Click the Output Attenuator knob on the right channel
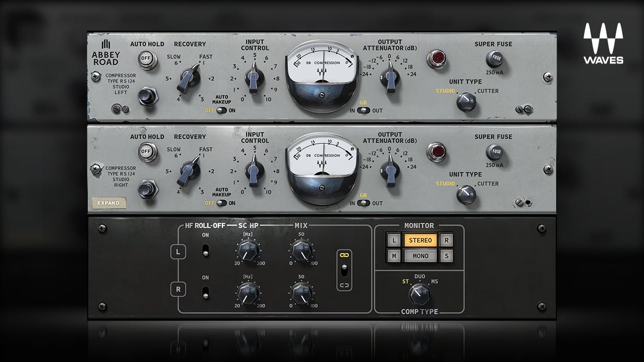The image size is (644, 362). tap(390, 170)
